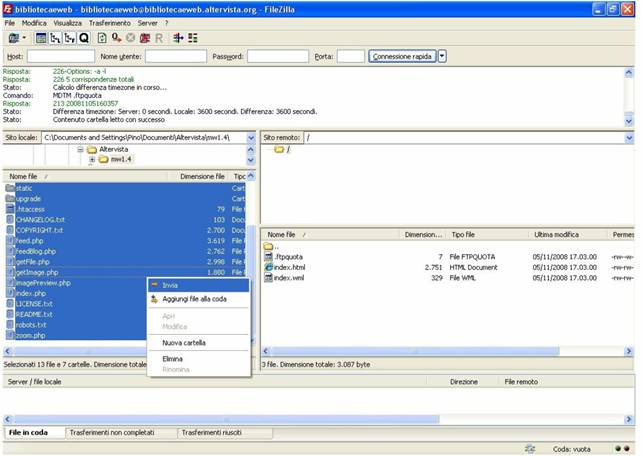This screenshot has width=642, height=456.
Task: Collapse the Altervista folder tree node
Action: 81,149
